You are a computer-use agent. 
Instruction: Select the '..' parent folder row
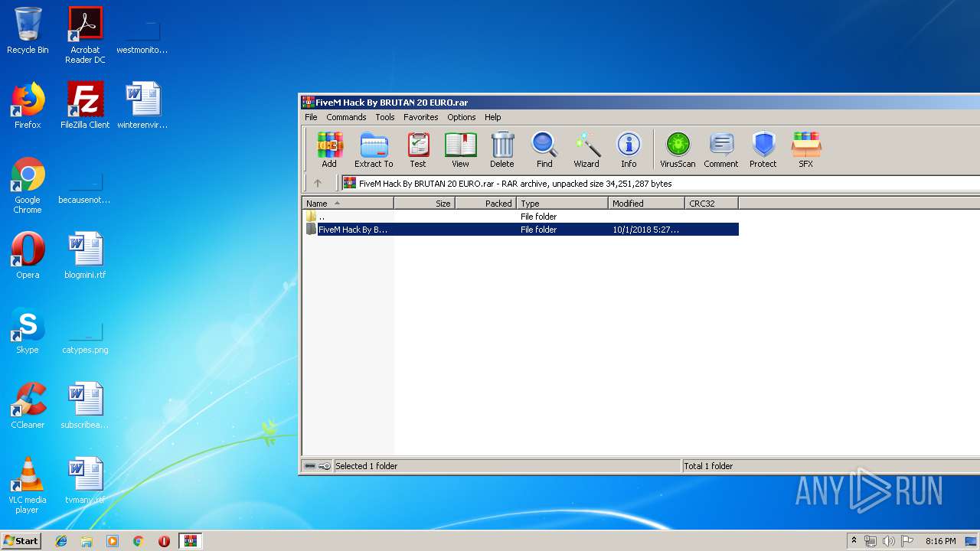point(521,217)
